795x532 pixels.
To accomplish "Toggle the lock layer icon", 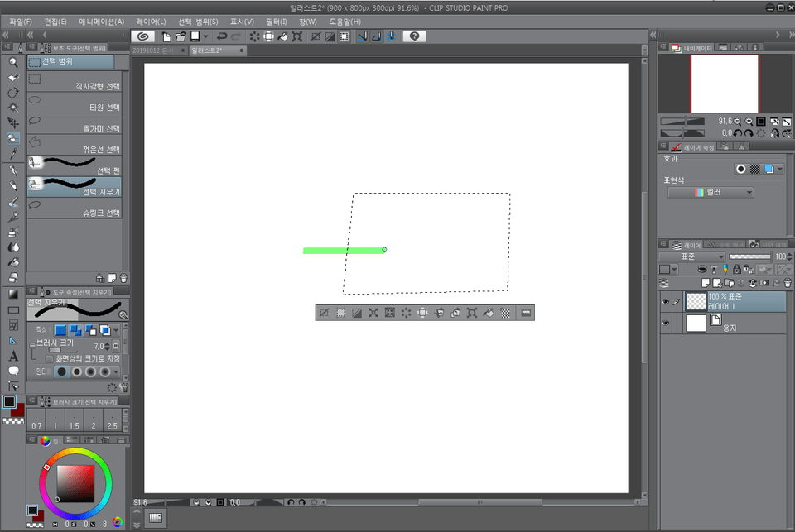I will [x=737, y=270].
